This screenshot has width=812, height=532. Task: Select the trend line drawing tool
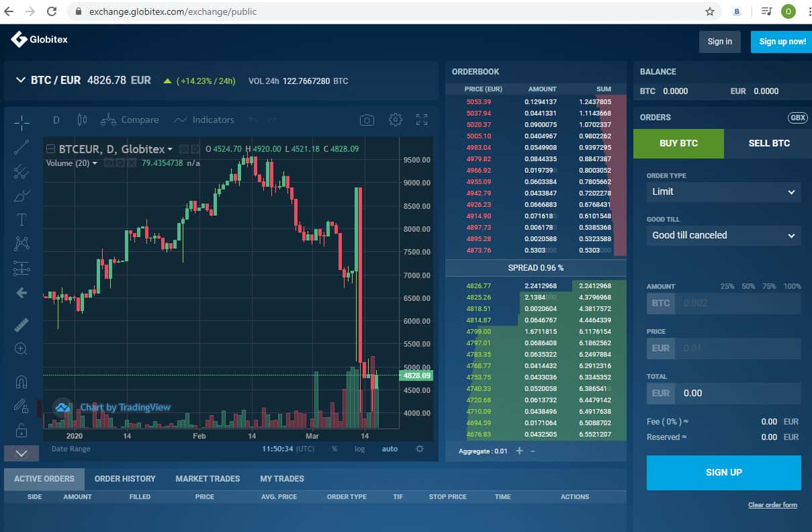21,147
